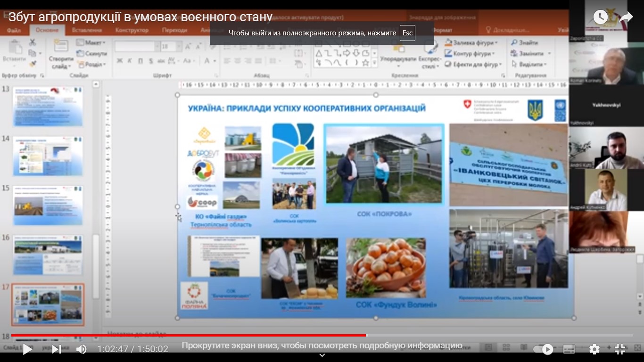
Task: Click the slide panel scroll-up arrow
Action: click(96, 84)
